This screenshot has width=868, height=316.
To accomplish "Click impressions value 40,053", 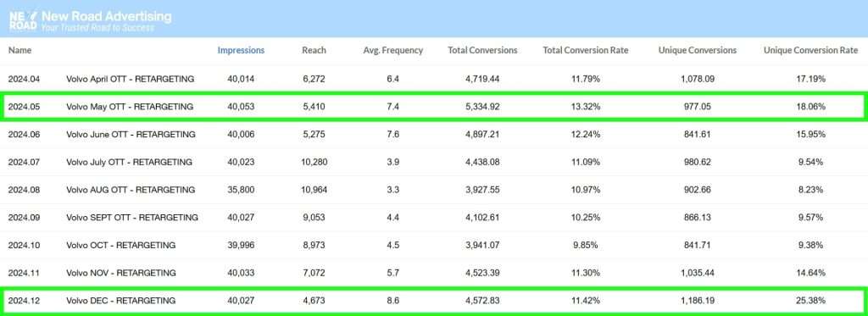I will click(241, 107).
